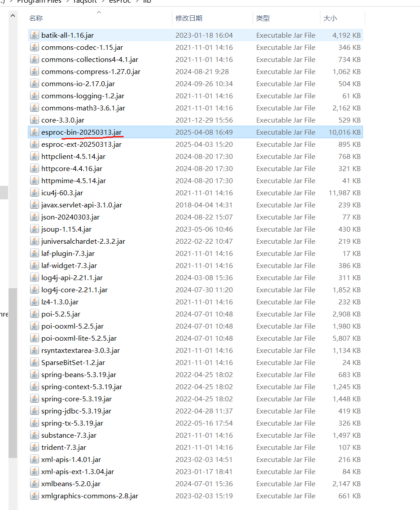Sort files by 修改日期 column header

tap(189, 18)
